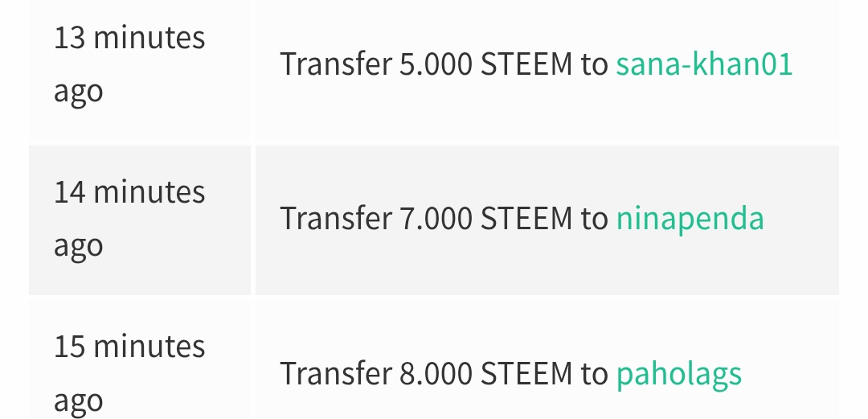
Task: Select the "Transfer 8.000 STEEM to" description text
Action: coord(444,373)
